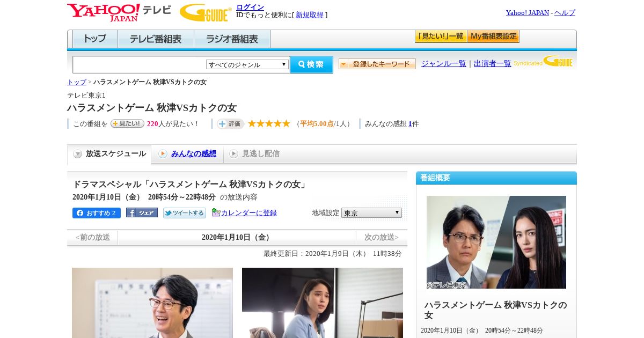644x338 pixels.
Task: Click the 220人が見たい! text
Action: (173, 124)
